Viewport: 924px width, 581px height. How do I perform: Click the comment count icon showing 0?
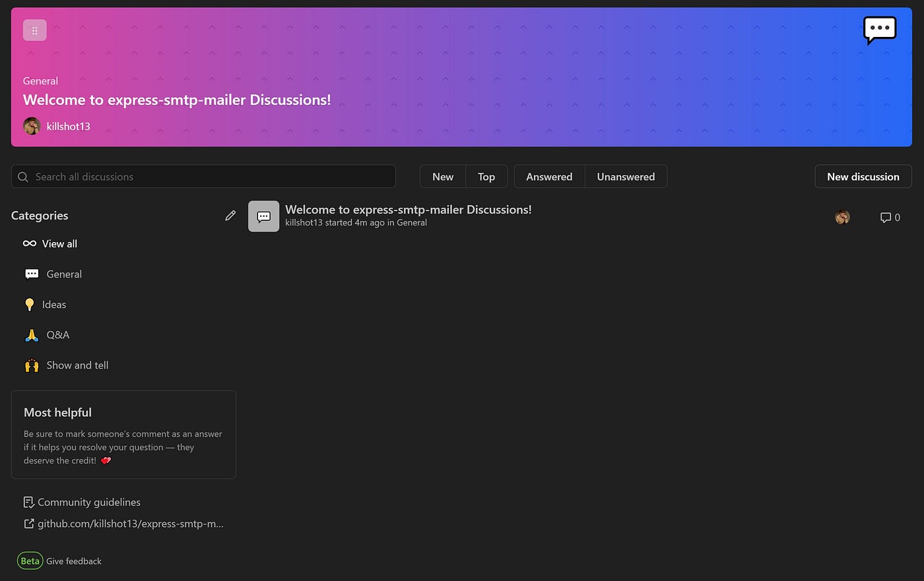[x=886, y=218]
